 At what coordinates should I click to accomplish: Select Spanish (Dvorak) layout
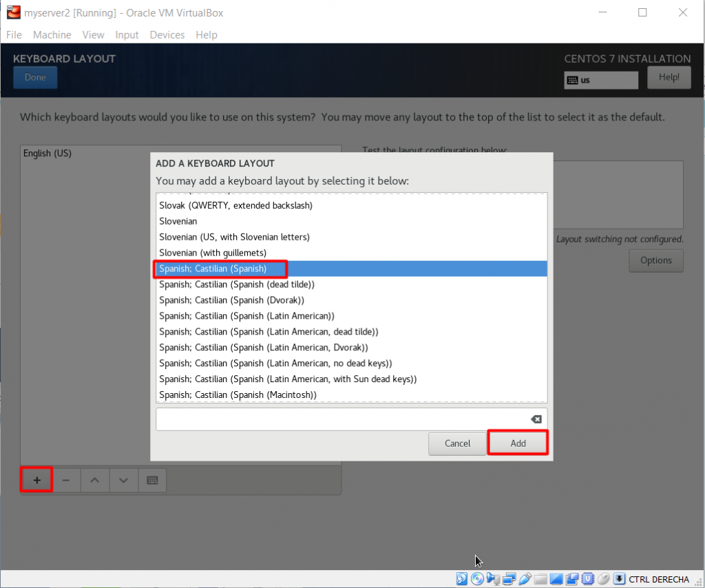point(352,300)
